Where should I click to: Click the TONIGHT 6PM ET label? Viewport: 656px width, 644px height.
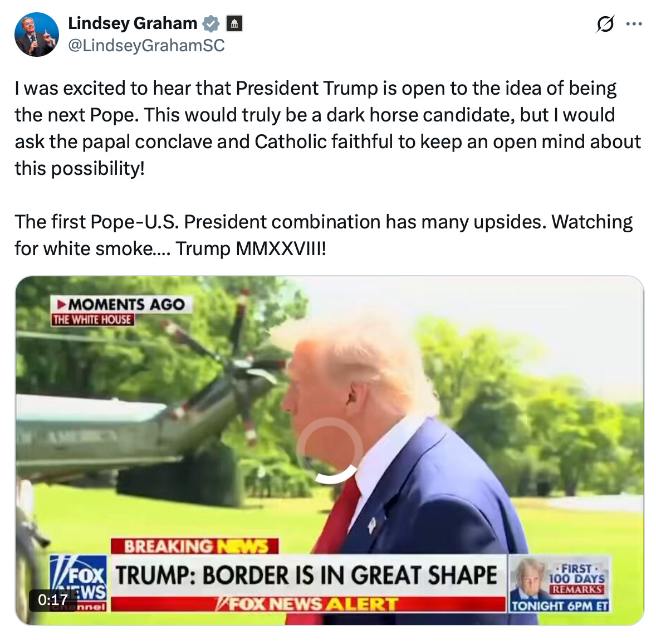tap(559, 606)
